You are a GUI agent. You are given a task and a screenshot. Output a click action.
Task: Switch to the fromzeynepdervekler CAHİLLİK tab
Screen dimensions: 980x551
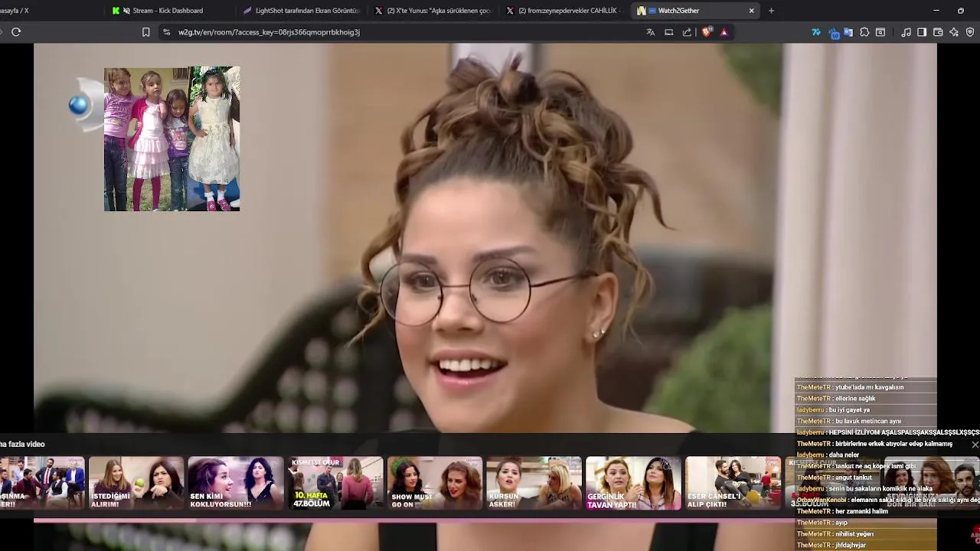pyautogui.click(x=564, y=11)
